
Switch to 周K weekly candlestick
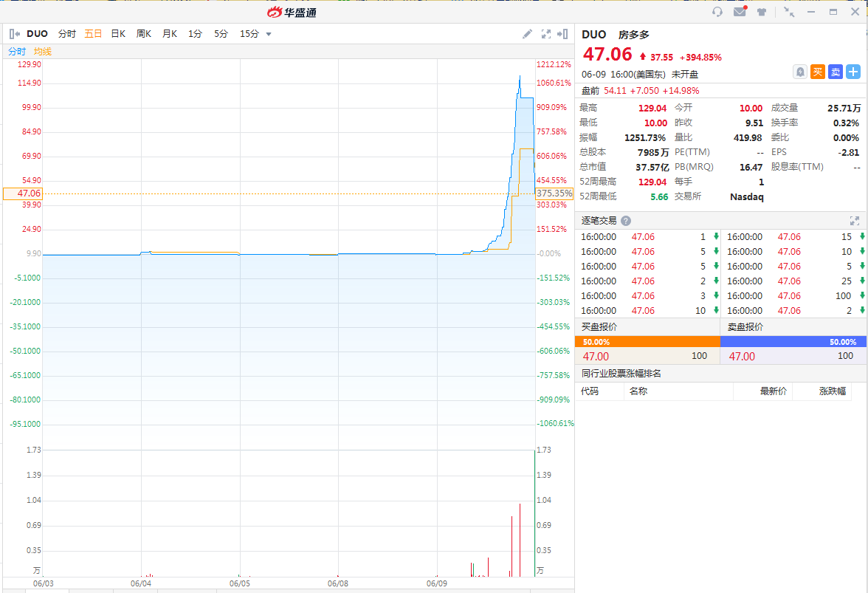click(x=144, y=34)
